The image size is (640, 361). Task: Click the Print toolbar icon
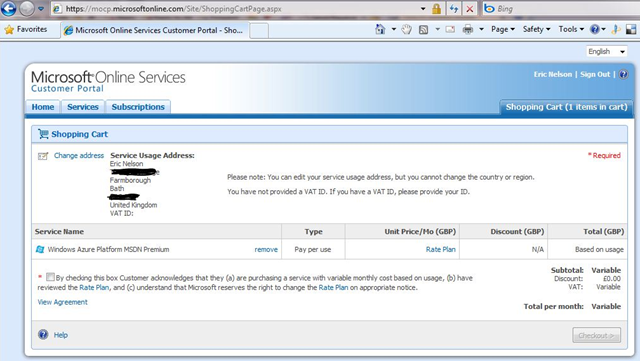pyautogui.click(x=468, y=29)
